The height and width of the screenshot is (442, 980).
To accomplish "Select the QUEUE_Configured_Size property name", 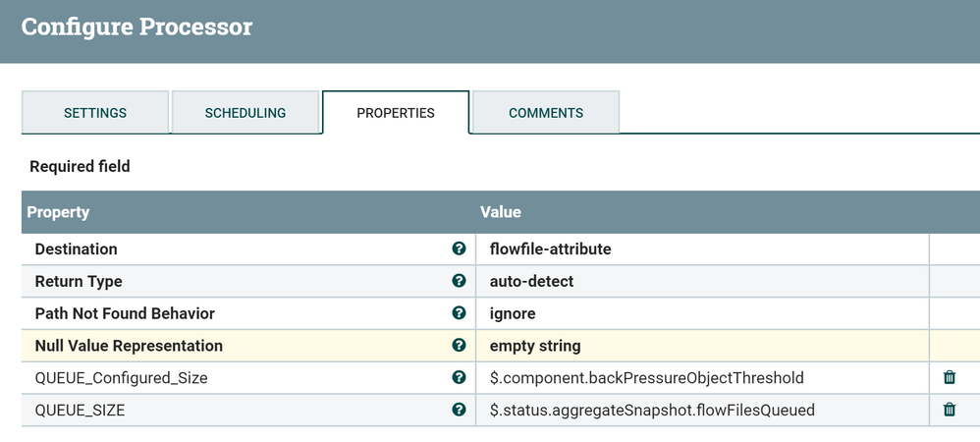I will [121, 377].
